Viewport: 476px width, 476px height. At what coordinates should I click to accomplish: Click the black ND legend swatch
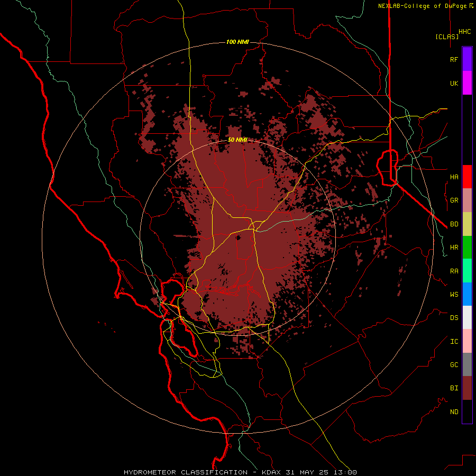point(467,411)
